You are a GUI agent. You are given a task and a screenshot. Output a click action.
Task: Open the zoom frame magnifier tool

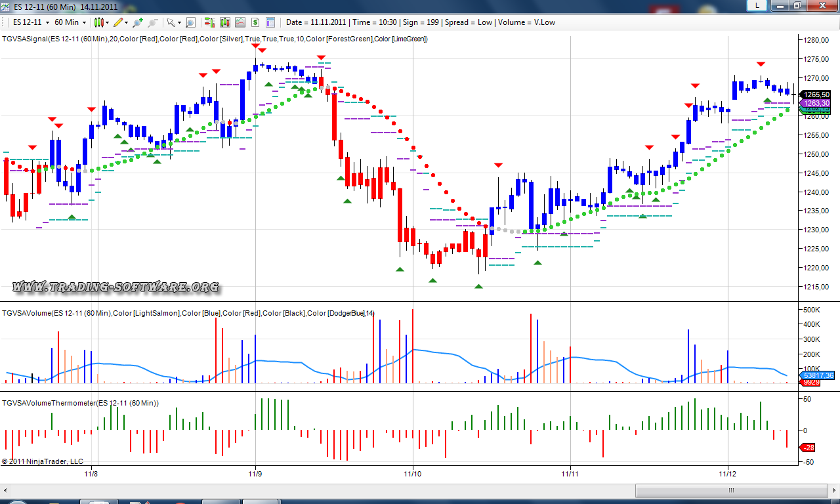coord(190,22)
